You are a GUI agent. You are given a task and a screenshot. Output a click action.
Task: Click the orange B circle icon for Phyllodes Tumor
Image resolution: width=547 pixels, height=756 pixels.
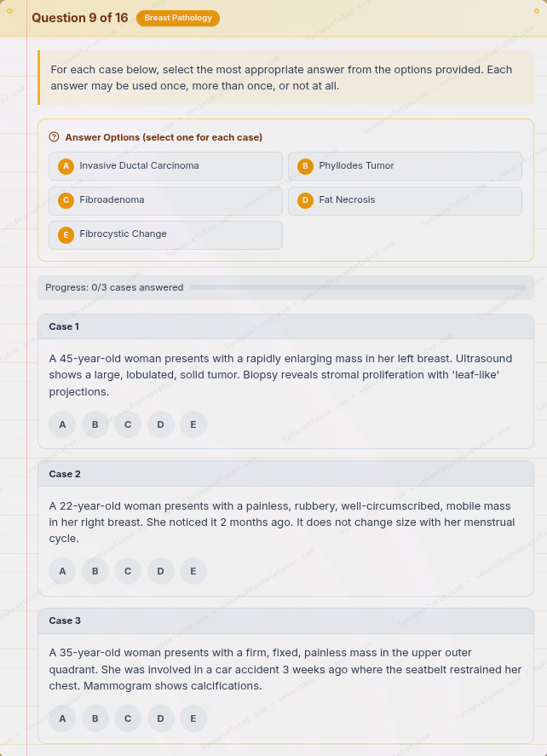305,166
